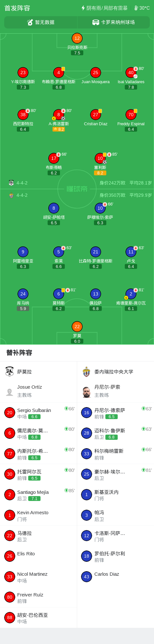This screenshot has width=154, height=644.
Task: Select captain 8 A-弗洛雷斯 jersey icon
Action: 59,115
